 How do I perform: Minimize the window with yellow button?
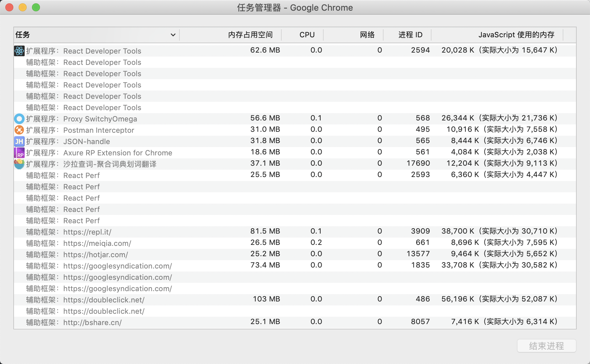pyautogui.click(x=23, y=7)
